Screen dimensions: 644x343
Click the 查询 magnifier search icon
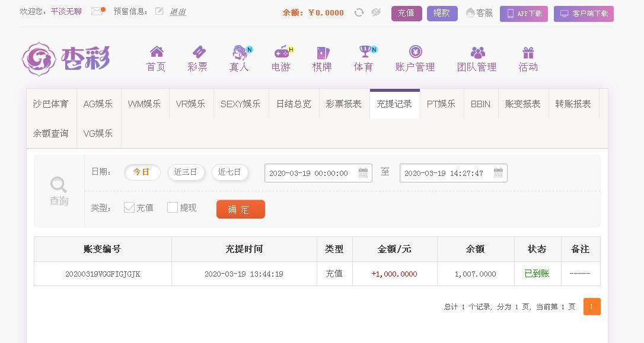[58, 185]
